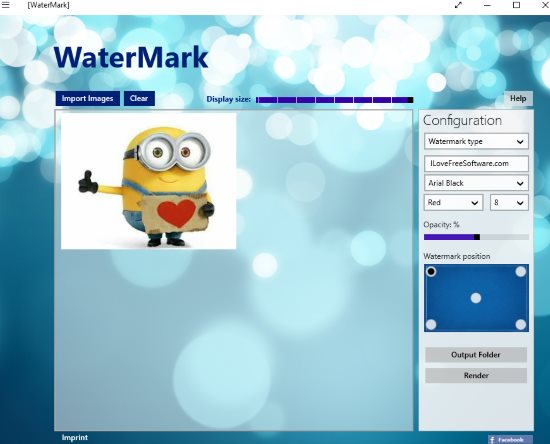Click the Import Images button
This screenshot has height=444, width=550.
[88, 99]
